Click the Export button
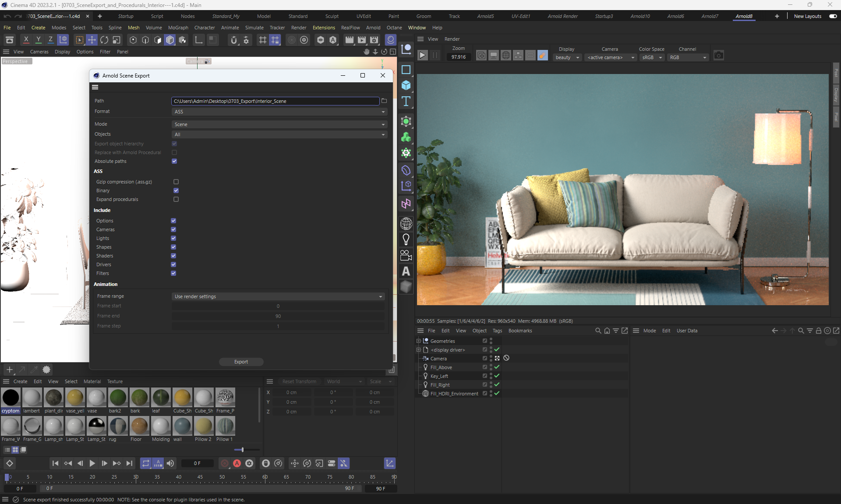This screenshot has width=841, height=504. pos(241,362)
